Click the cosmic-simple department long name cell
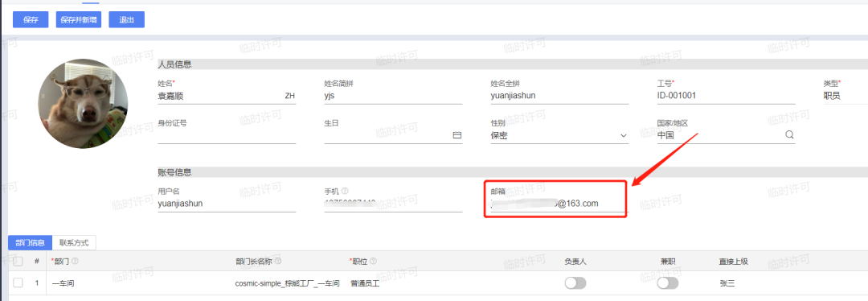 (x=287, y=283)
